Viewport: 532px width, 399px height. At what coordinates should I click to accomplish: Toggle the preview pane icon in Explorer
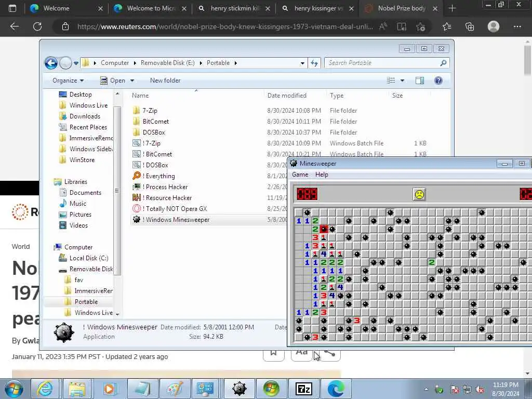tap(420, 81)
